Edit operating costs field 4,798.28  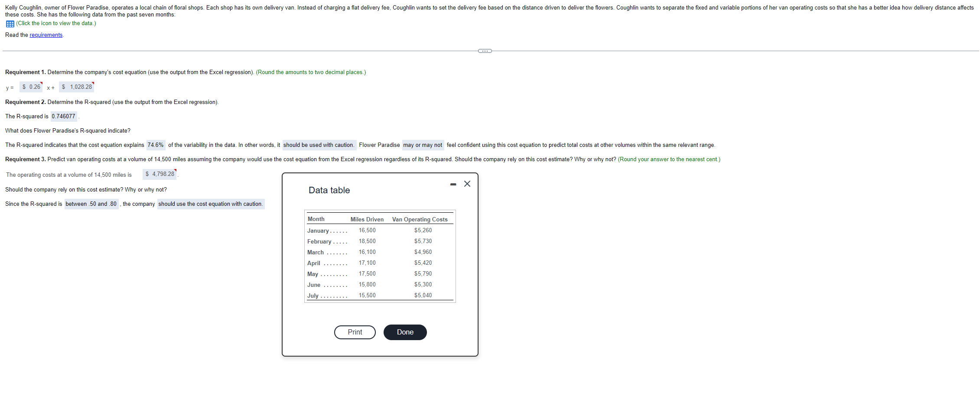pyautogui.click(x=160, y=174)
